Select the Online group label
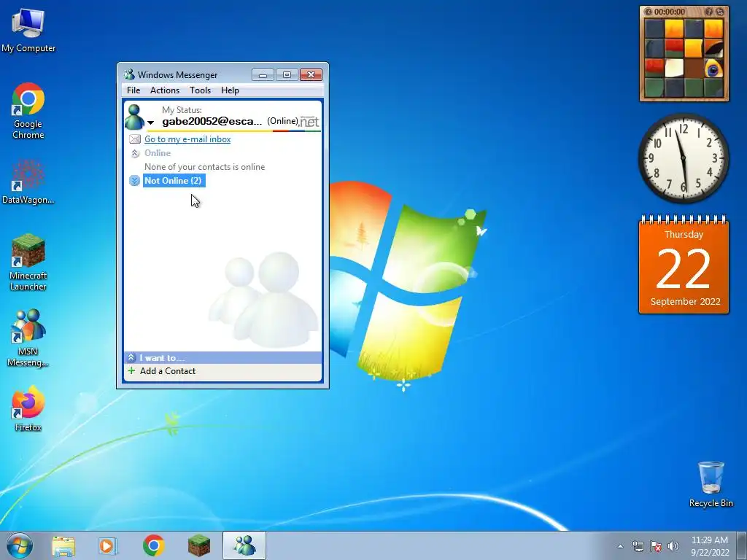 point(158,153)
